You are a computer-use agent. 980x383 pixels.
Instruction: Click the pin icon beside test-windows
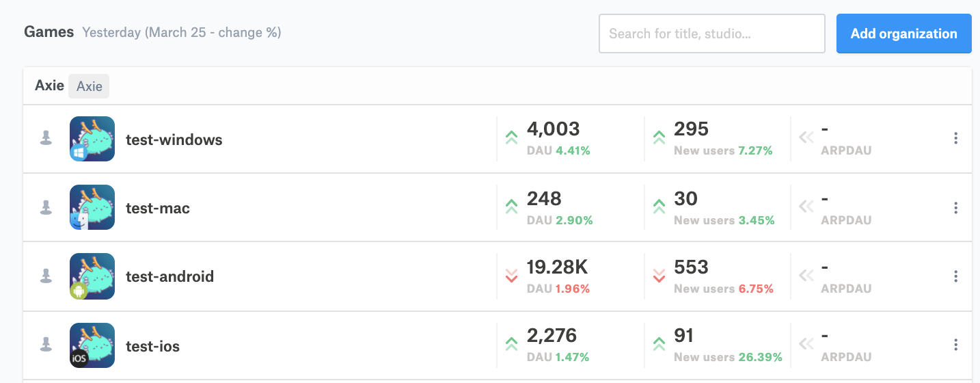[x=46, y=138]
